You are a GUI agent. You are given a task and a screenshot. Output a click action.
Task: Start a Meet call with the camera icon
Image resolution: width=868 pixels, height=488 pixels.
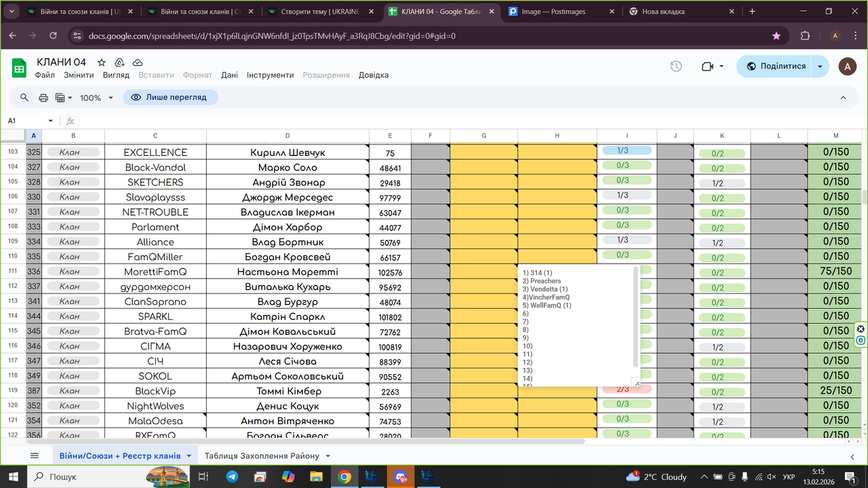709,66
